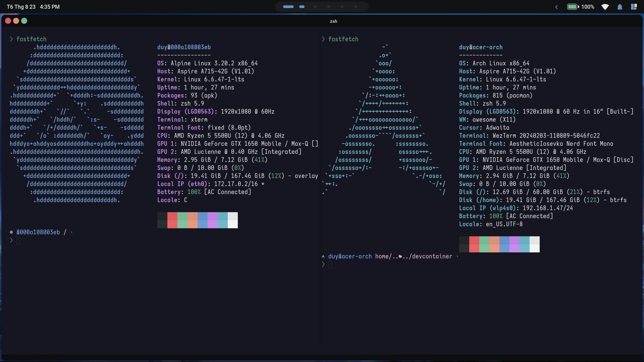Minimize terminal with the orange button

coord(16,21)
